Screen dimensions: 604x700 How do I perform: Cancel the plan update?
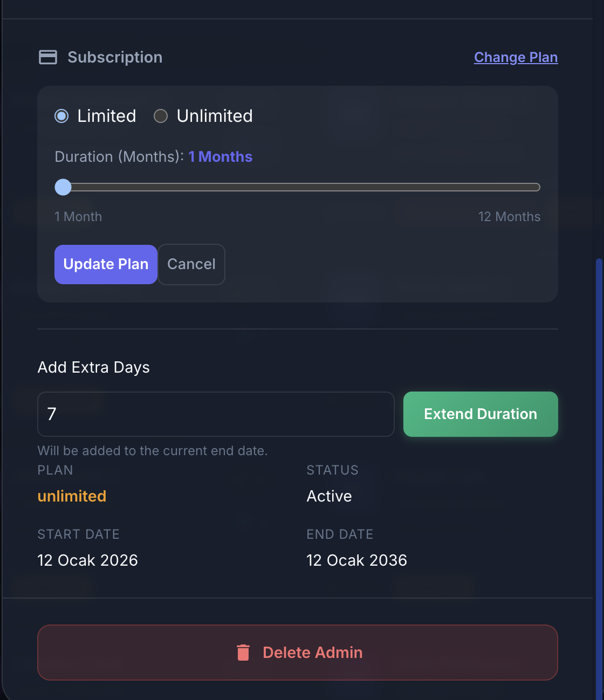(x=191, y=264)
